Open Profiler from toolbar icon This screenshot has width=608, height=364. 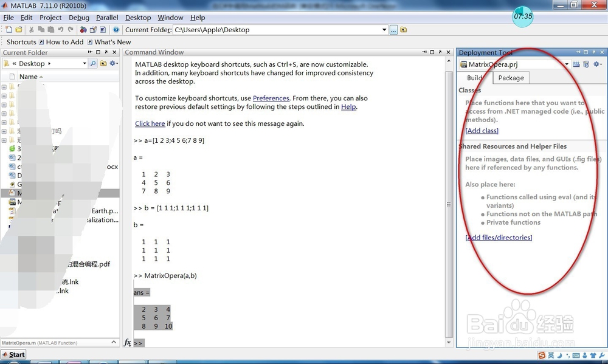click(x=103, y=29)
